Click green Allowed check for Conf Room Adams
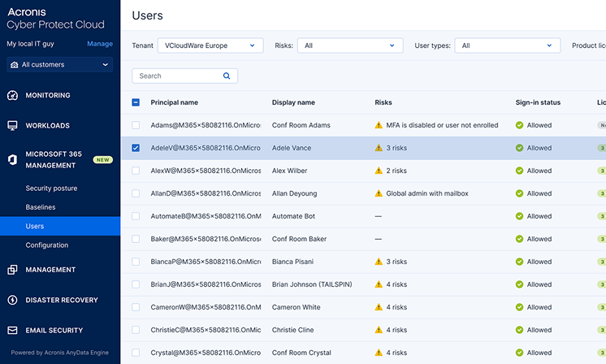This screenshot has width=606, height=364. [x=519, y=125]
